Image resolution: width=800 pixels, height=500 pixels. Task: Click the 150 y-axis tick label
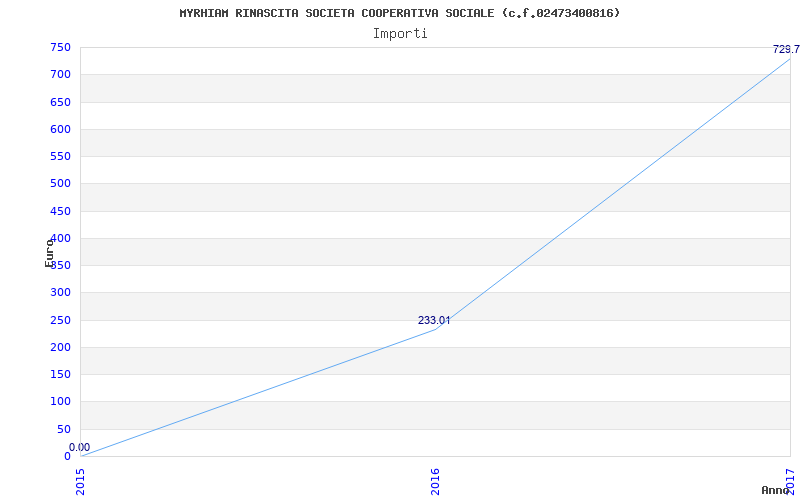[60, 374]
